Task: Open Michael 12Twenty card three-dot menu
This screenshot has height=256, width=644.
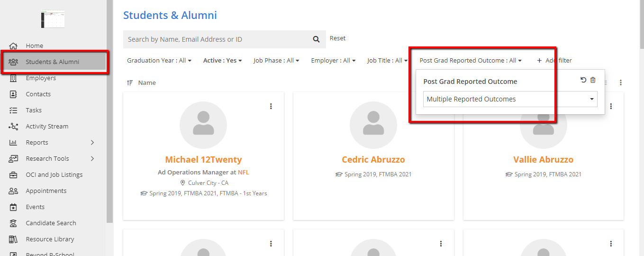Action: tap(271, 106)
